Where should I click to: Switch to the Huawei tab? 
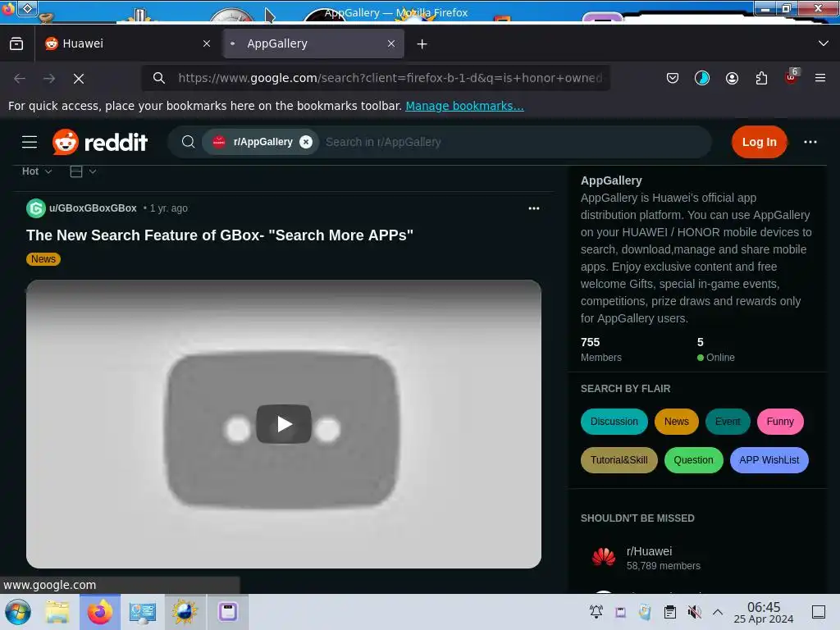129,44
